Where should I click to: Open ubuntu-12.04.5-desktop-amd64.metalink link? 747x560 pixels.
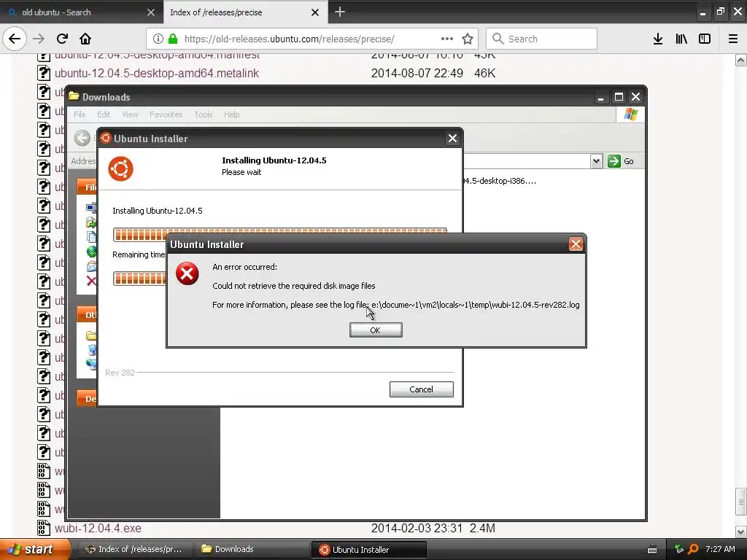coord(157,74)
